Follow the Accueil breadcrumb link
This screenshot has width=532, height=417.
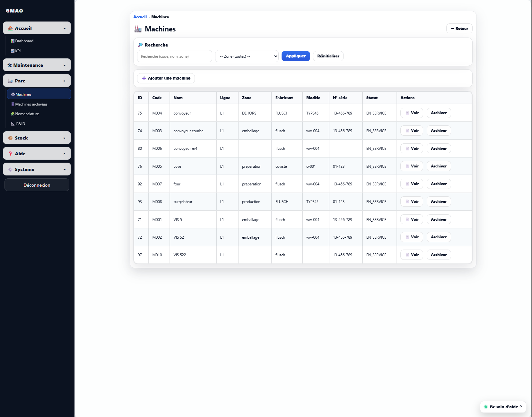[x=140, y=17]
